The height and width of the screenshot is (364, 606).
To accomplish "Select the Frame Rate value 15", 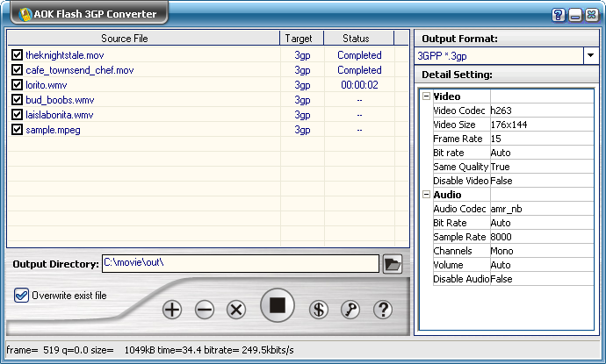I will click(542, 139).
